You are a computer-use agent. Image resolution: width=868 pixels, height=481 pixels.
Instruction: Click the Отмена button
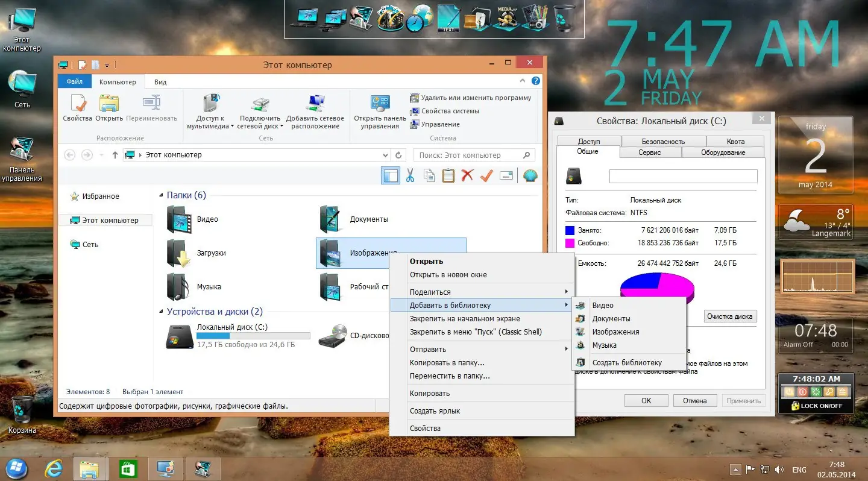tap(694, 400)
